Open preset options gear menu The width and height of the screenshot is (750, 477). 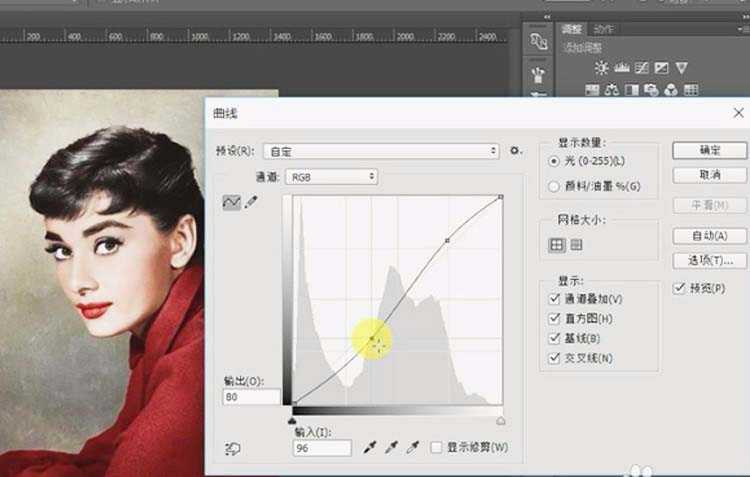click(516, 151)
